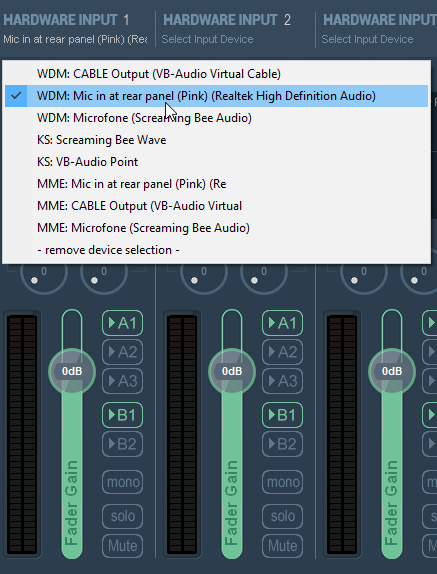Screen dimensions: 437x574
Task: Toggle A2 bus on Hardware Input 1
Action: [x=122, y=352]
